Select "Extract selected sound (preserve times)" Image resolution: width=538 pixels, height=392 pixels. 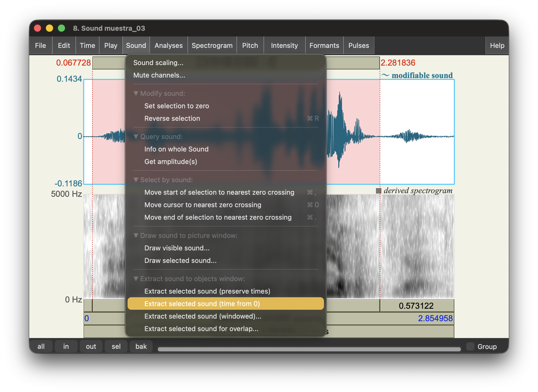click(x=208, y=291)
